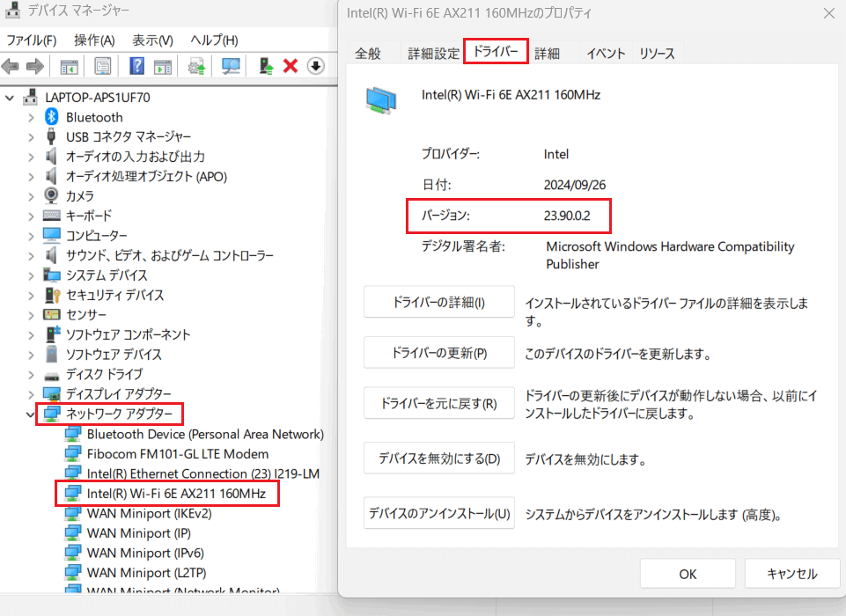Collapse the LAPTOP-APS1UF70 root node
The image size is (846, 616).
click(x=10, y=99)
